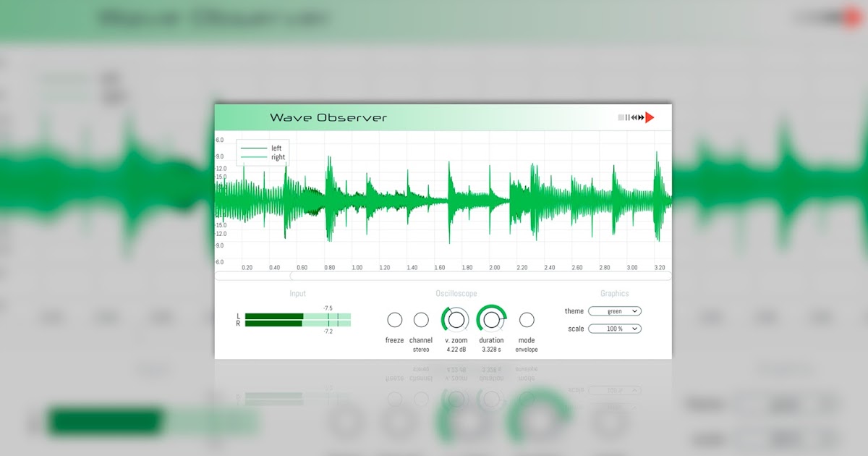This screenshot has width=868, height=456.
Task: Click the mode knob set to envelope
Action: point(527,318)
